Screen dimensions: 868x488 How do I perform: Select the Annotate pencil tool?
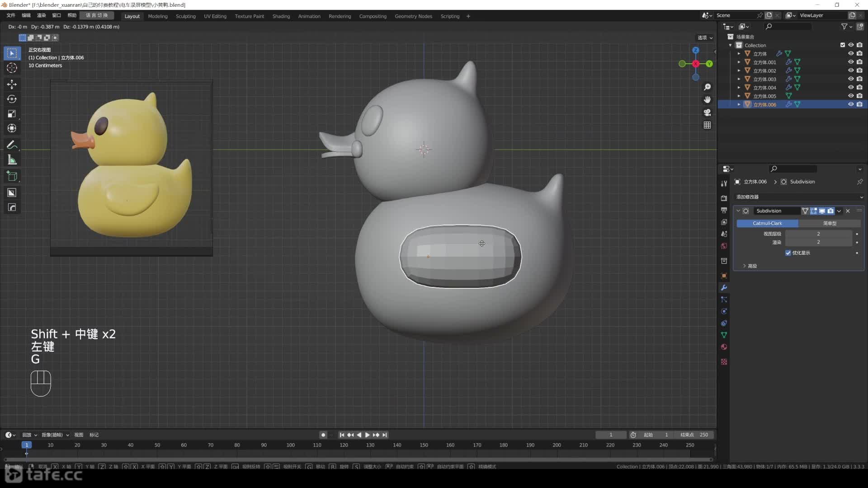[12, 145]
